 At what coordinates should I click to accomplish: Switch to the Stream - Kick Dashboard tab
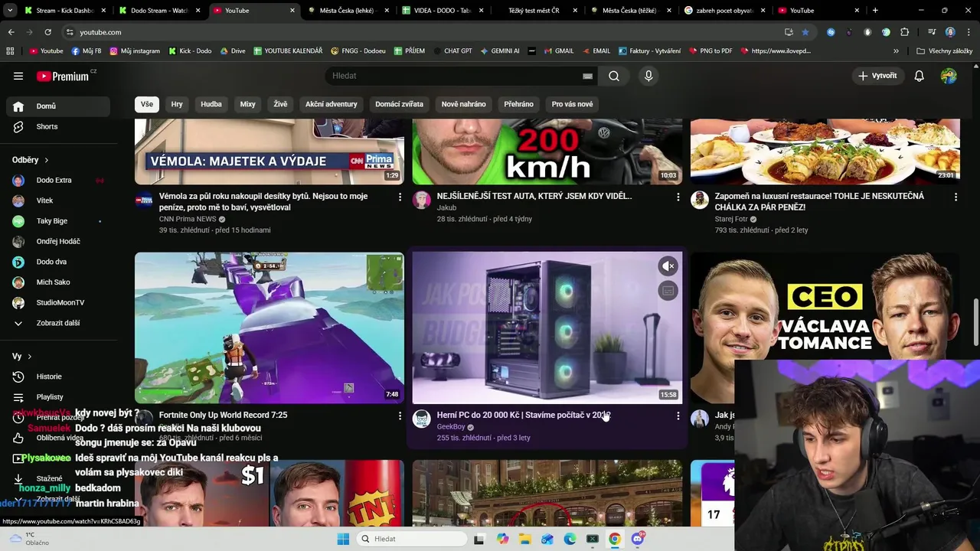point(65,11)
